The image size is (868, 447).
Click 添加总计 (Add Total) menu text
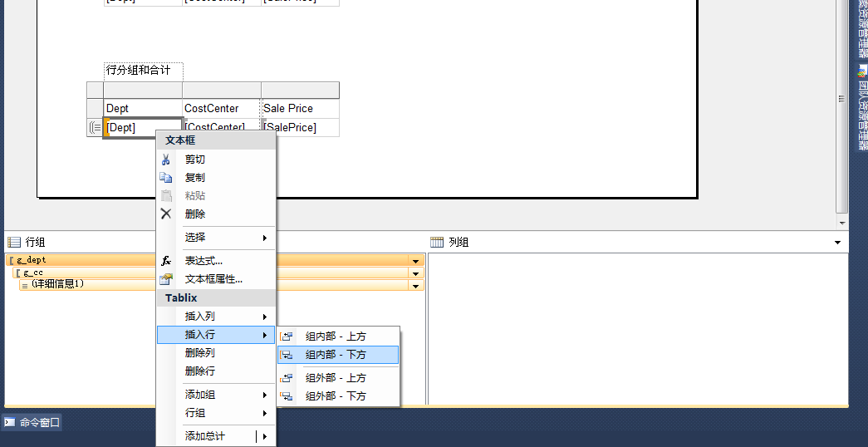coord(205,436)
